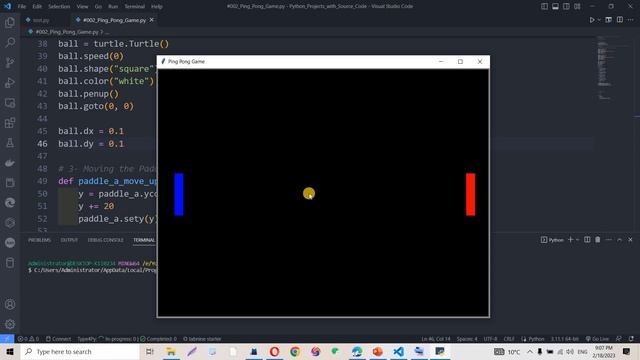Open the launch profile dropdown beside plus
640x360 pixels.
(x=578, y=240)
